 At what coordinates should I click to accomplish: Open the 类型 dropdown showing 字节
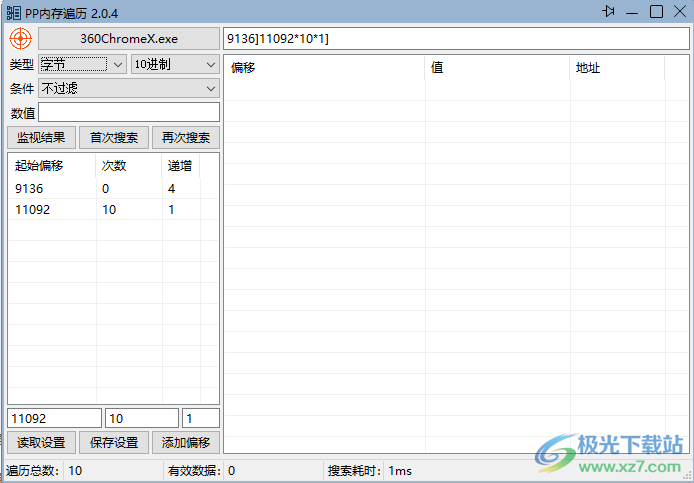(82, 64)
